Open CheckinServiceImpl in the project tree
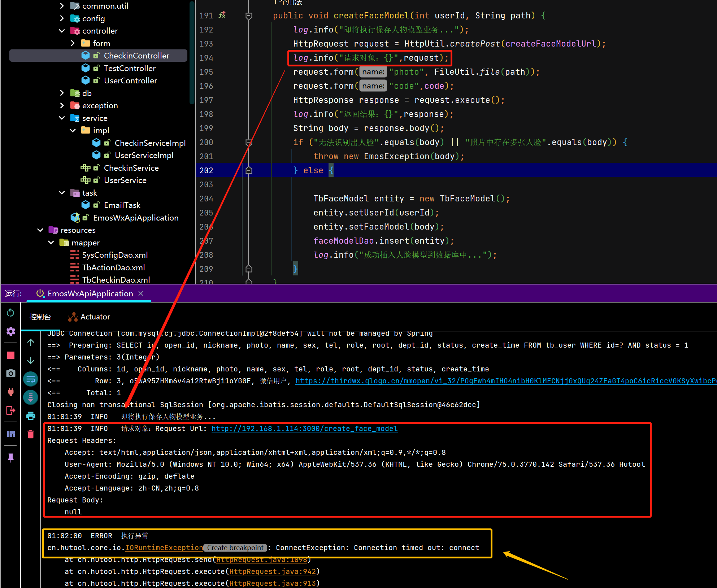 click(150, 143)
